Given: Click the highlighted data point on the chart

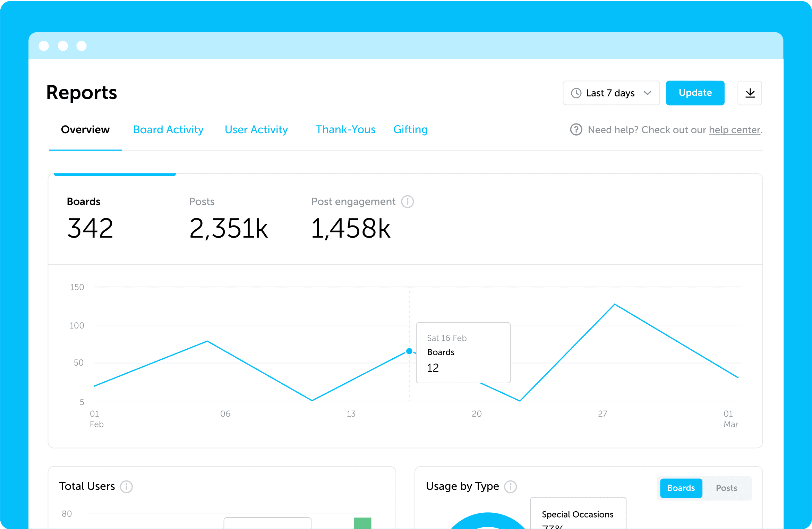Looking at the screenshot, I should point(409,351).
